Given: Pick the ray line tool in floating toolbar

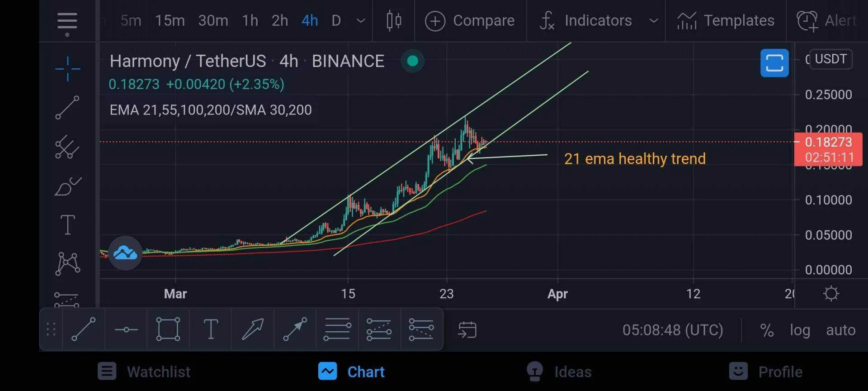Looking at the screenshot, I should point(295,329).
